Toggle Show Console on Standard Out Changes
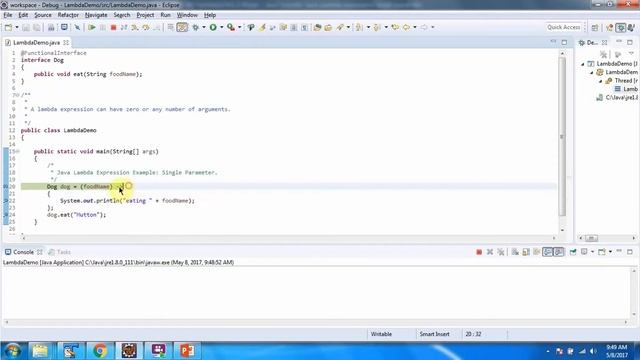The height and width of the screenshot is (360, 640). [x=547, y=252]
